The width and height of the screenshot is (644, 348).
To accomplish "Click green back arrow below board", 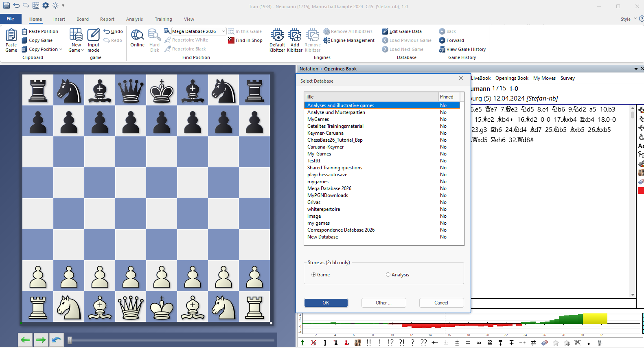I will (25, 340).
